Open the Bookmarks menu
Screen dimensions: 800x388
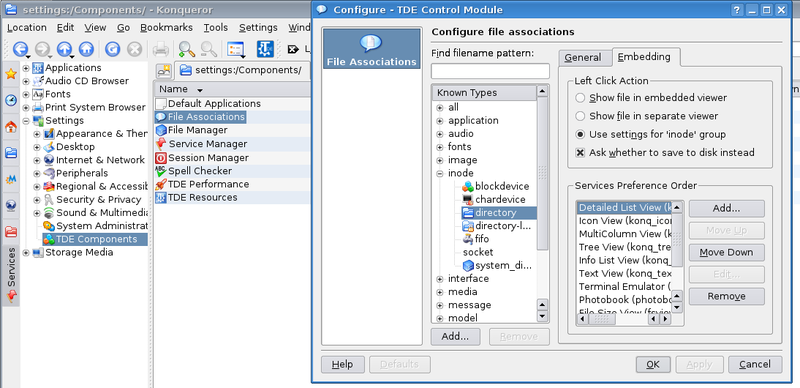(x=166, y=28)
